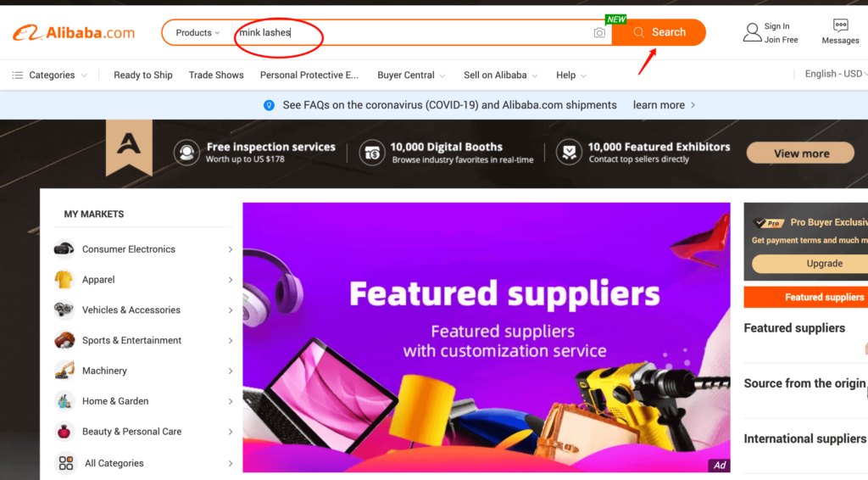Expand Machinery chevron arrow
This screenshot has width=868, height=480.
[x=231, y=371]
